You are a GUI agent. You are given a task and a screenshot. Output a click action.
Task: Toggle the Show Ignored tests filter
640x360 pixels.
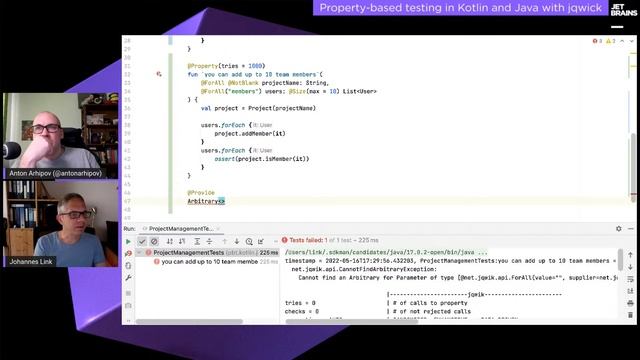coord(154,242)
